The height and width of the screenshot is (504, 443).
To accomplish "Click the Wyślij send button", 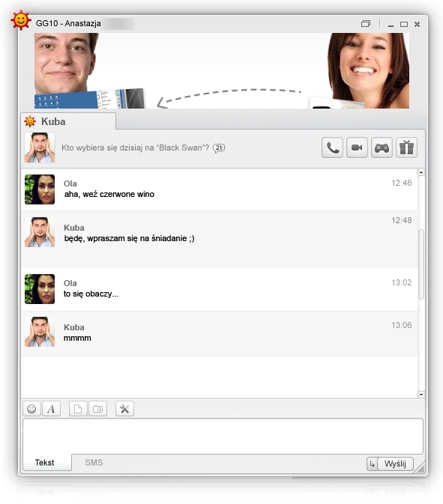I will point(395,464).
